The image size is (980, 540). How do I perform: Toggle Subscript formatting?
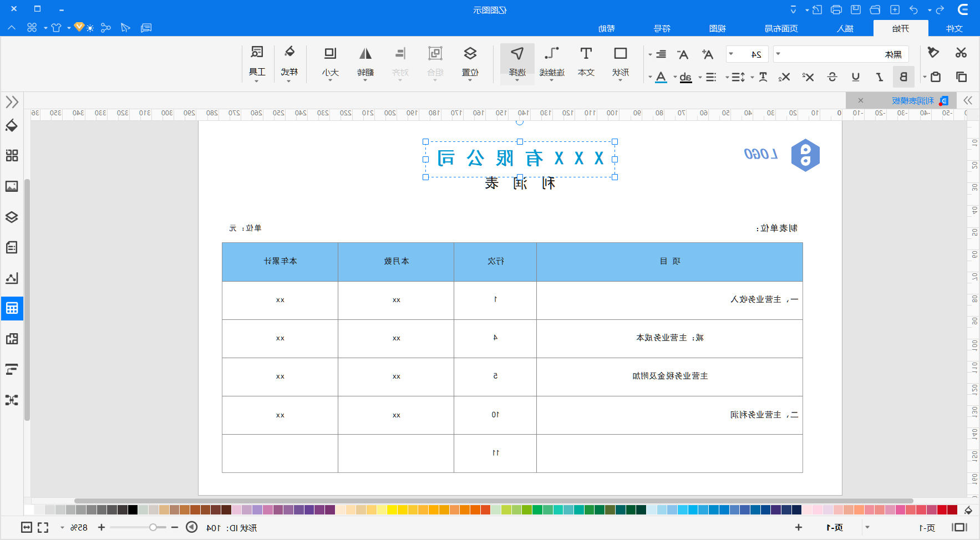(x=784, y=77)
